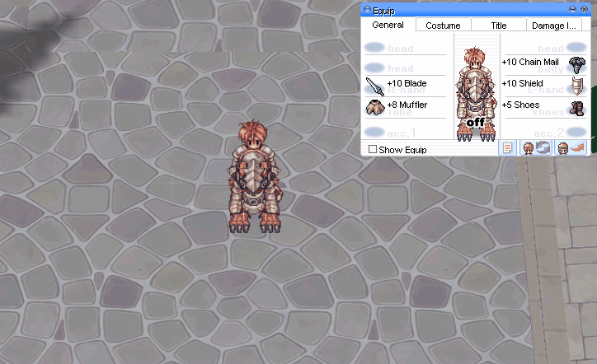The width and height of the screenshot is (597, 364).
Task: Select the +8 Muffler text
Action: point(407,105)
